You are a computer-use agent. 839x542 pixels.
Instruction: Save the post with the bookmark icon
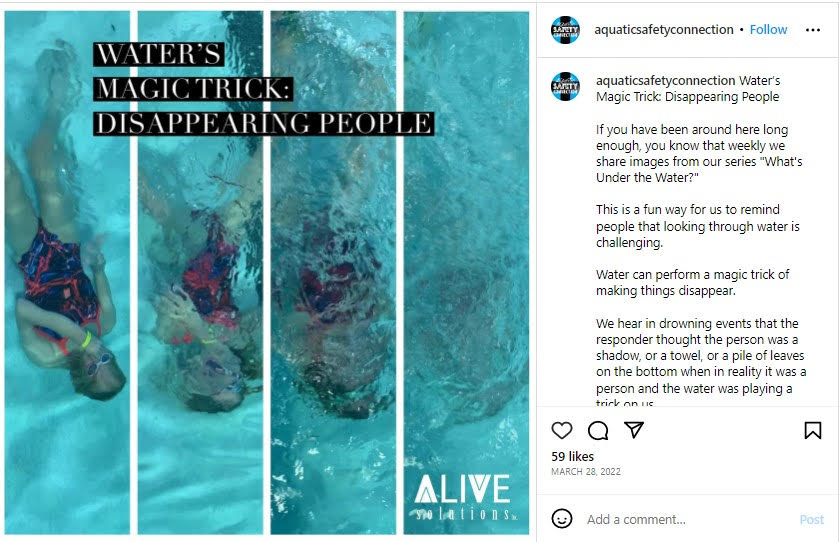(x=812, y=430)
